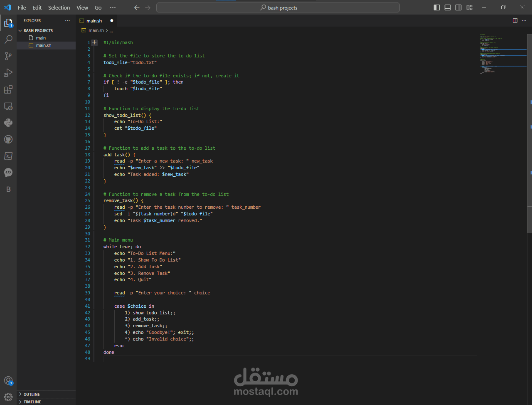This screenshot has height=405, width=532.
Task: Expand the OUTLINE section in the explorer
Action: (x=32, y=394)
